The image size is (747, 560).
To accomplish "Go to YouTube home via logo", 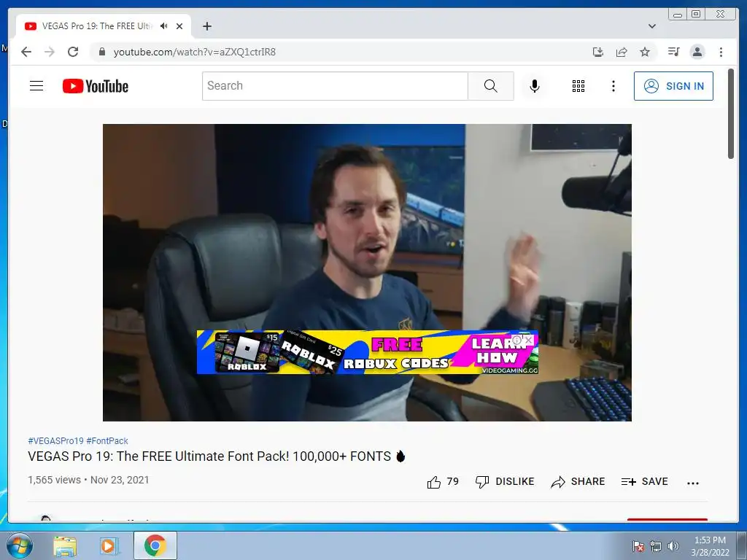I will [x=96, y=86].
